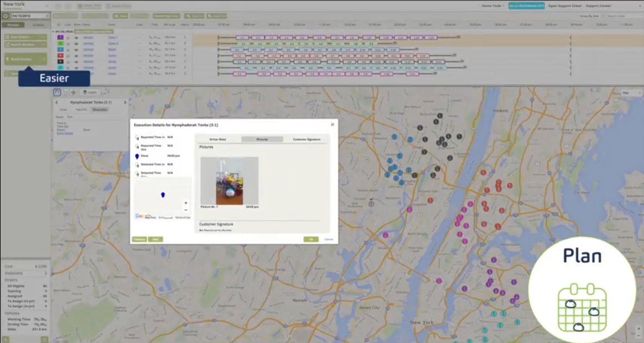Click the Share button in routes toolbar
Viewport: 644px width, 343px height.
click(x=120, y=16)
